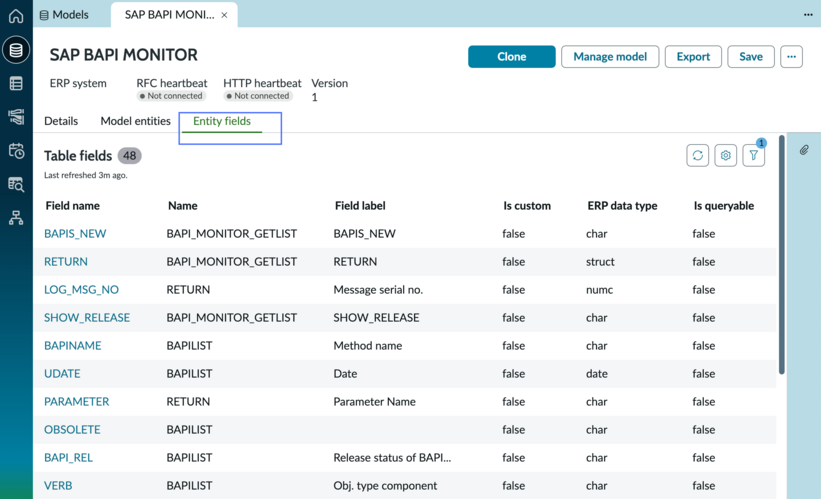This screenshot has width=821, height=499.
Task: Open the PARAMETER field link
Action: [76, 402]
